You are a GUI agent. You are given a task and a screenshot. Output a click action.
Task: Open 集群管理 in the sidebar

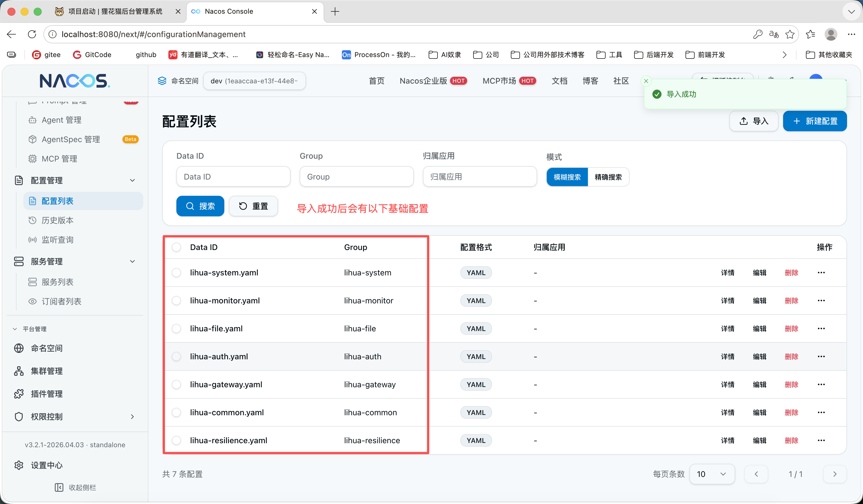(x=75, y=371)
